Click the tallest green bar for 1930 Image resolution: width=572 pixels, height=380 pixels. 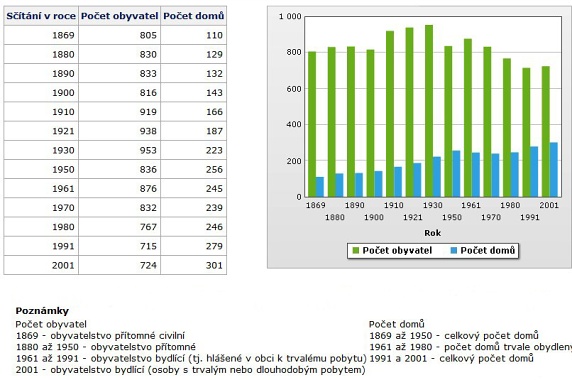(429, 111)
